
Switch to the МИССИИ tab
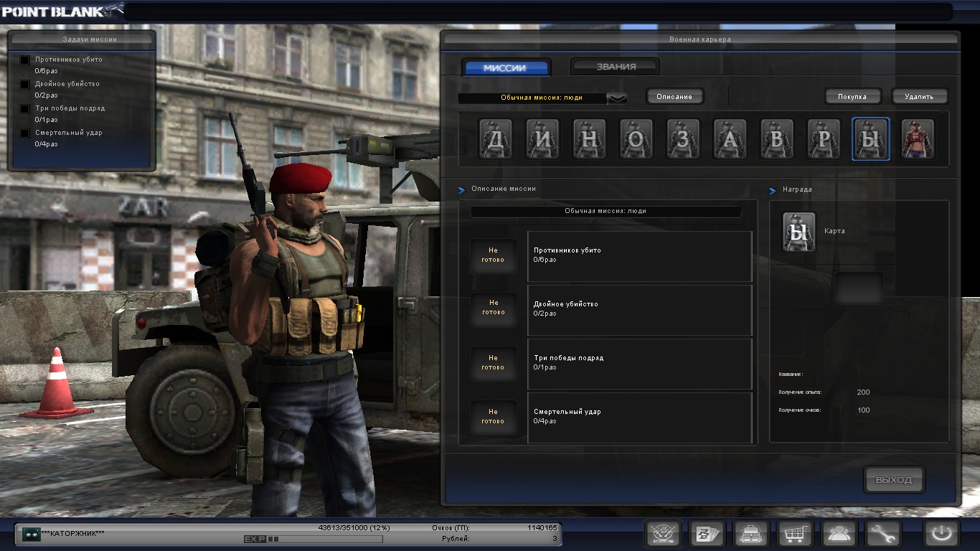(505, 67)
